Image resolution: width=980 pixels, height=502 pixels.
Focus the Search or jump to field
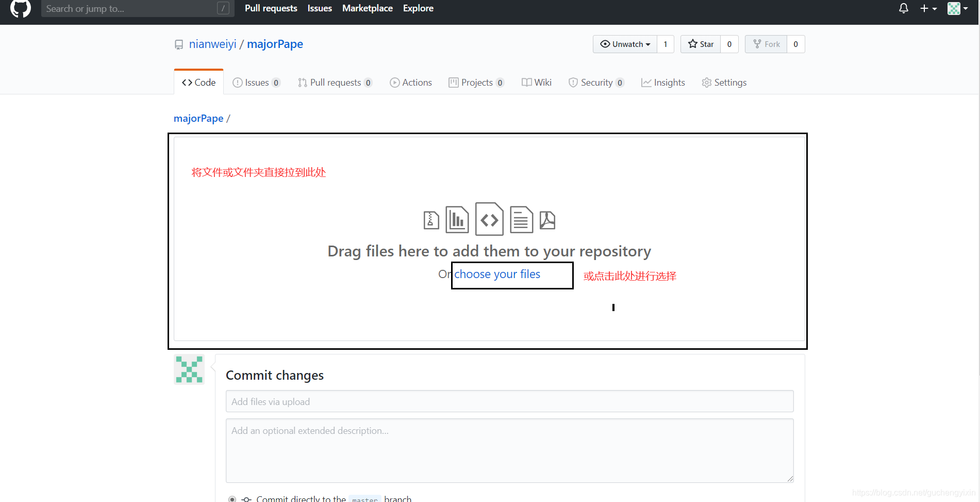(x=138, y=8)
